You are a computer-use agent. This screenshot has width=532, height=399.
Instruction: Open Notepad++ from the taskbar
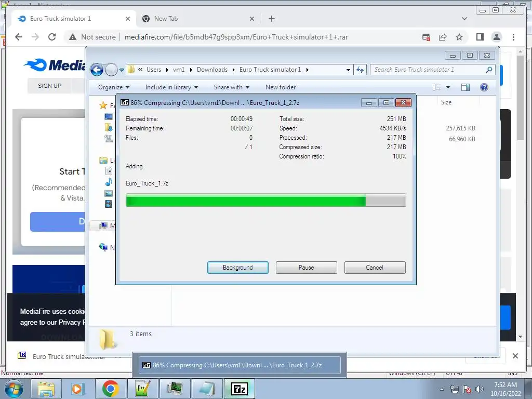[x=142, y=389]
